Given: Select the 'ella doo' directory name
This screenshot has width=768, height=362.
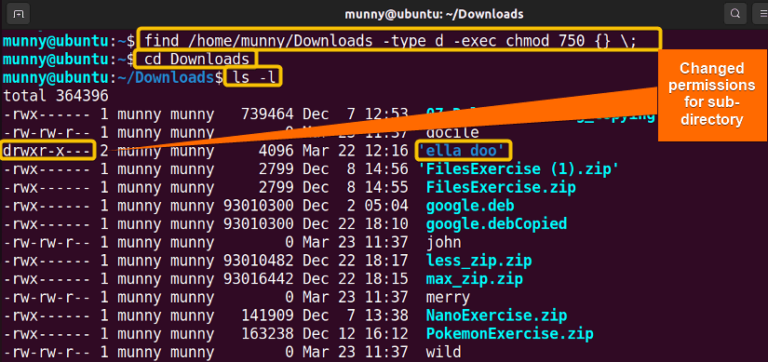Looking at the screenshot, I should tap(464, 151).
